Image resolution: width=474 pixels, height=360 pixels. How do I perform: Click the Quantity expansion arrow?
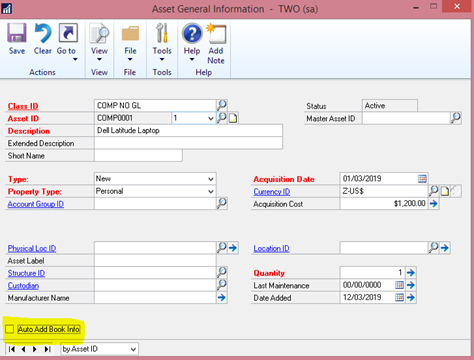coord(411,272)
